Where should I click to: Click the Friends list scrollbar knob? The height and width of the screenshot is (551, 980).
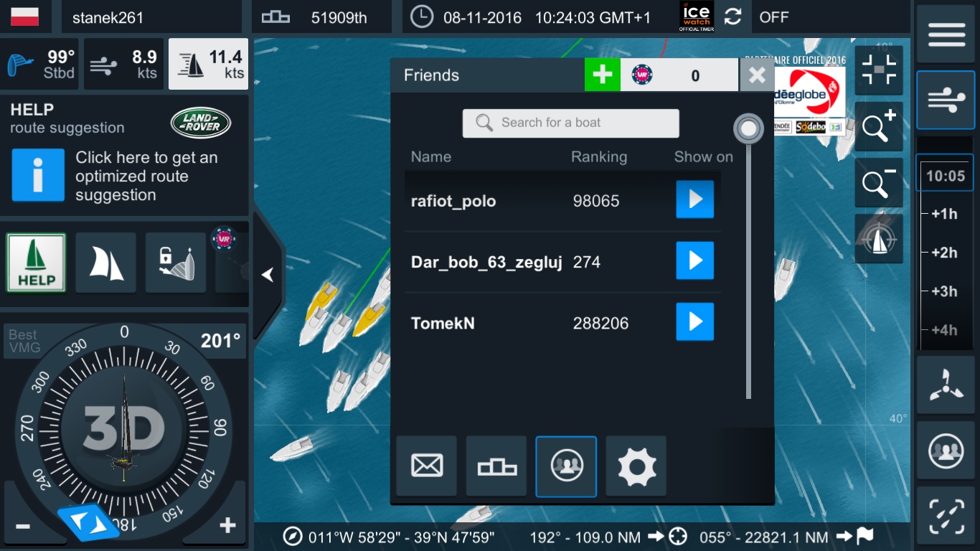click(x=748, y=129)
